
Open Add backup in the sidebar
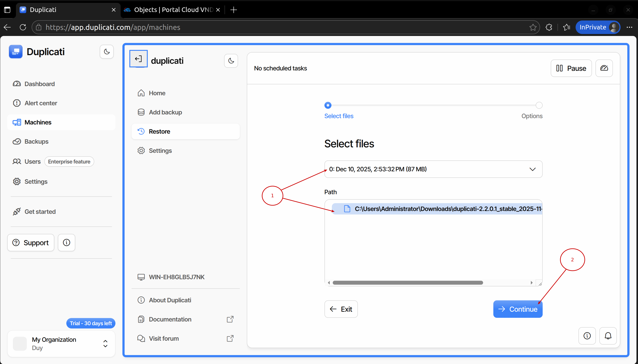pos(165,112)
